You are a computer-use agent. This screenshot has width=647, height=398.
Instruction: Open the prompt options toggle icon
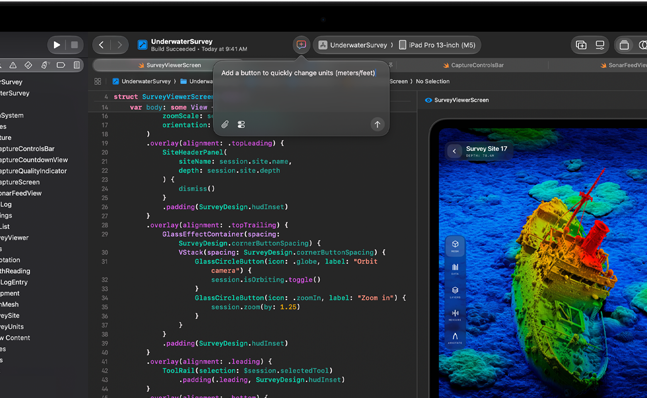coord(241,124)
